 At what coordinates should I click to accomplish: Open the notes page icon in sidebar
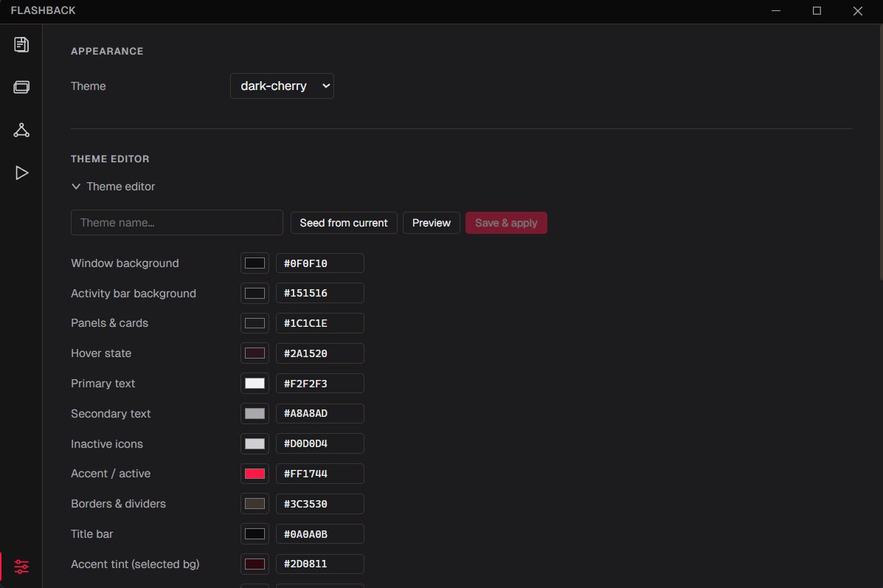coord(21,44)
